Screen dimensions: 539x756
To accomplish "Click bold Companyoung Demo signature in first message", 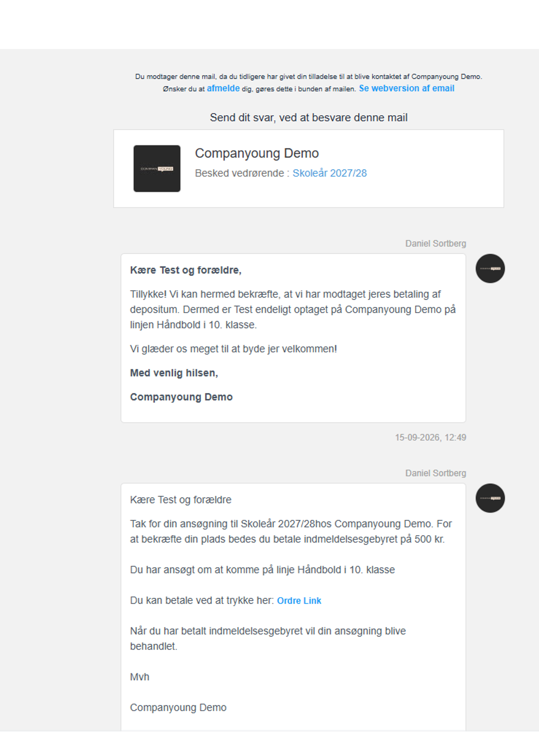I will pyautogui.click(x=181, y=397).
